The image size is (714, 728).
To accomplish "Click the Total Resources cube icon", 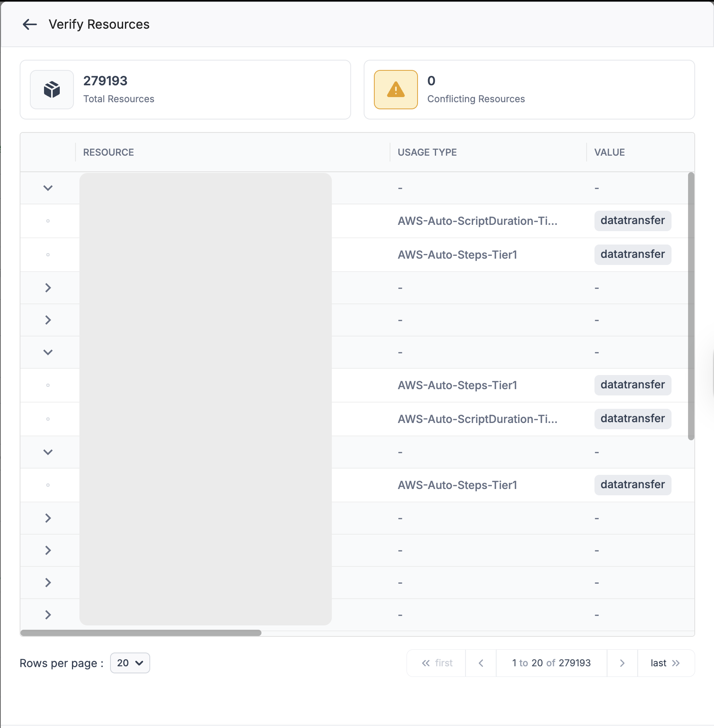I will [x=52, y=90].
